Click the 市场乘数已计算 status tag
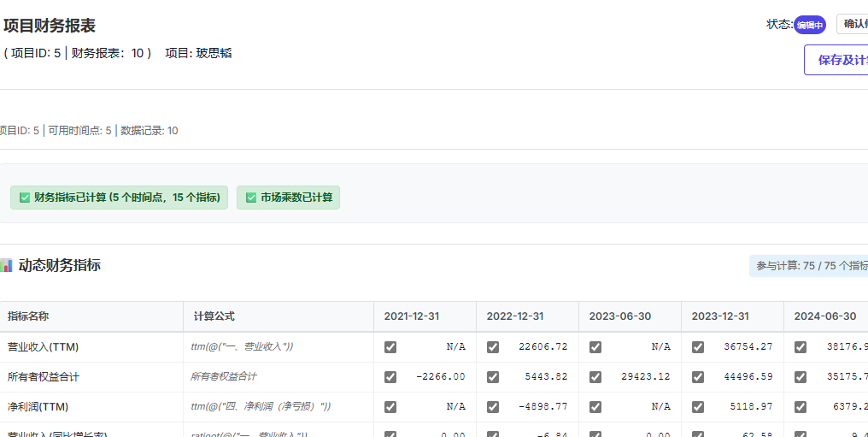 289,198
